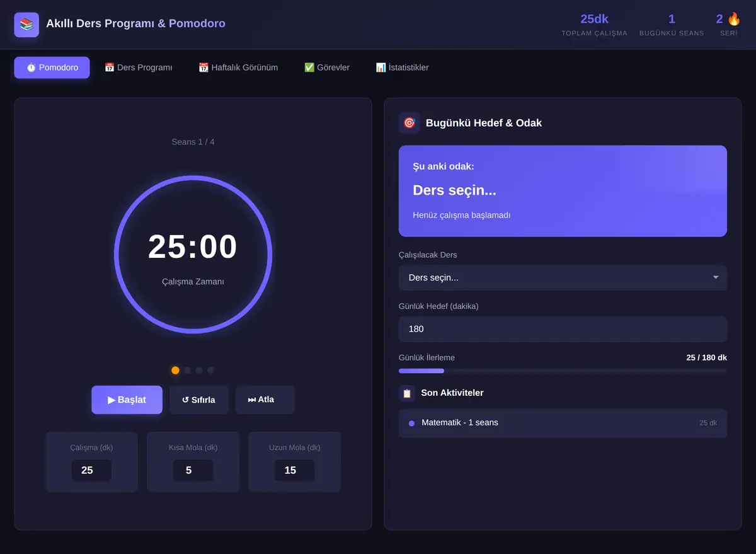Click the purple dot next to Matematik activity
The image size is (756, 554).
[x=411, y=424]
